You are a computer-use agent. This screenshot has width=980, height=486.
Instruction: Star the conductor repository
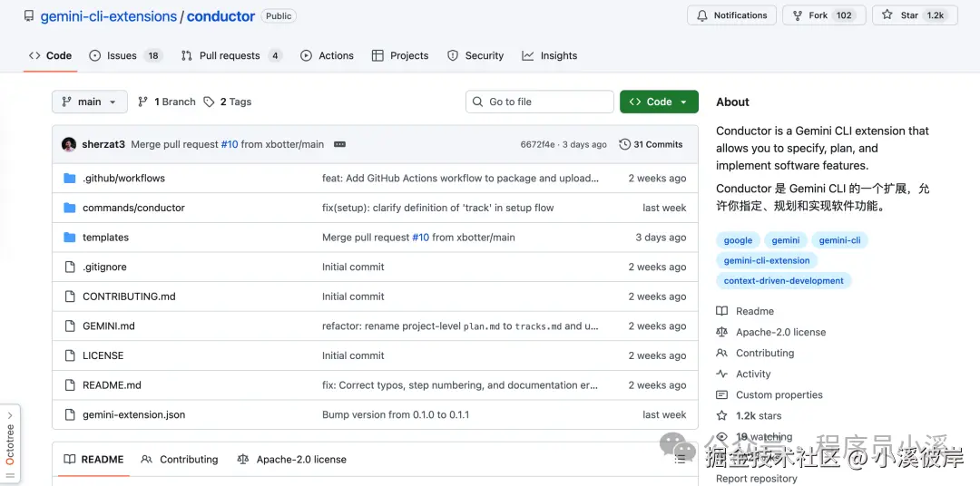click(x=915, y=15)
